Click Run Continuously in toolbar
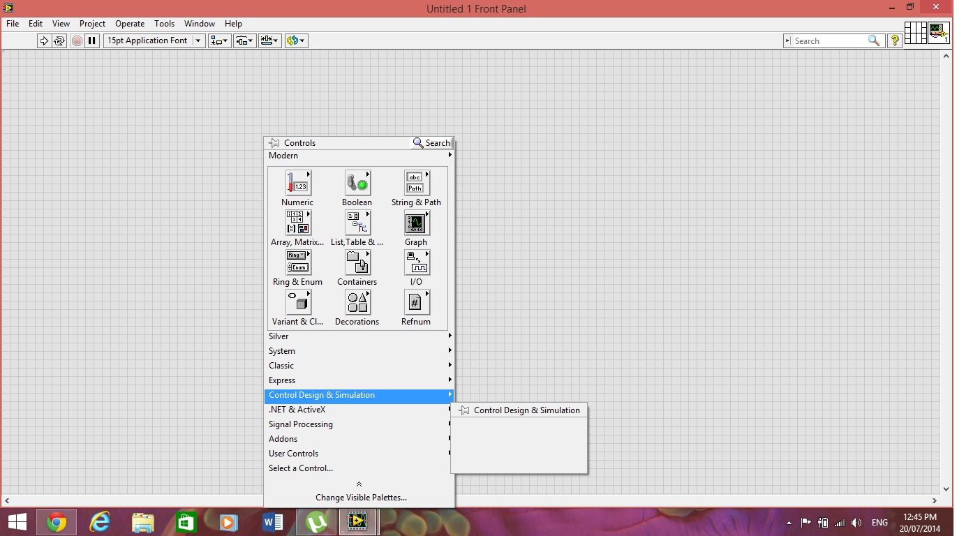 click(59, 40)
